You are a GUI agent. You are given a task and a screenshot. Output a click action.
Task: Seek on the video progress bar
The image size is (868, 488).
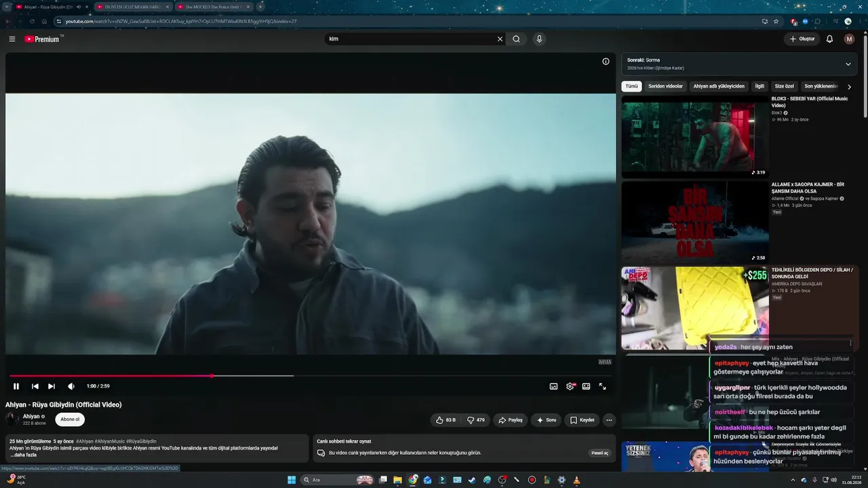(x=310, y=375)
